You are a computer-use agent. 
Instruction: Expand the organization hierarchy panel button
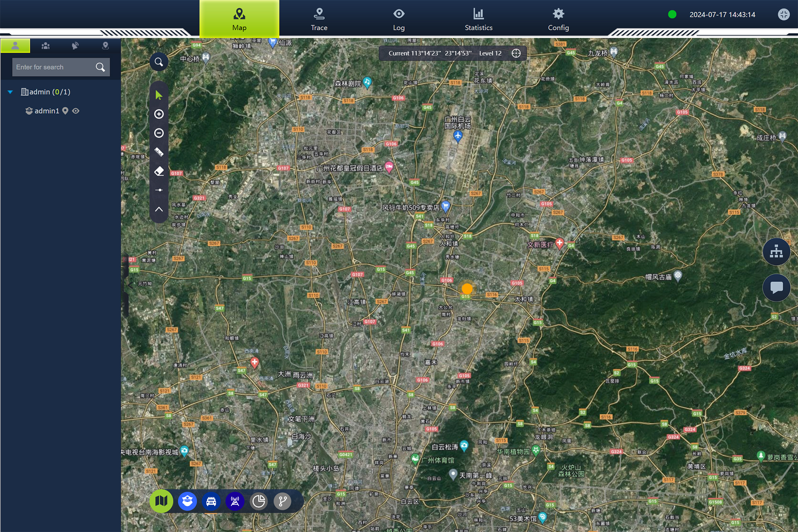(x=776, y=251)
